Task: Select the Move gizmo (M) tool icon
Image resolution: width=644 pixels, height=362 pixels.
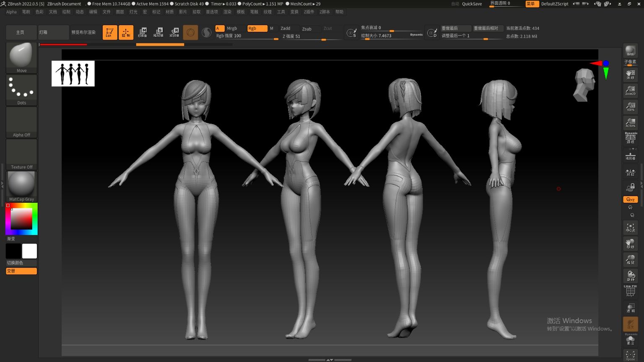Action: pos(143,32)
